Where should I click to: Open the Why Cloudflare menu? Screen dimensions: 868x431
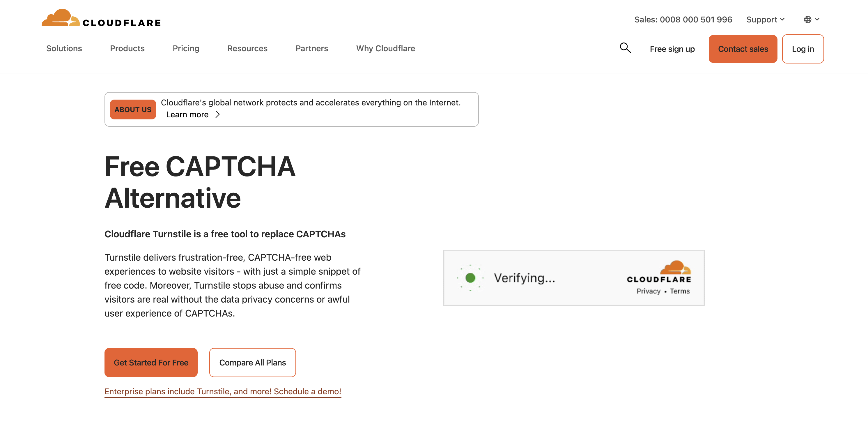click(x=386, y=48)
